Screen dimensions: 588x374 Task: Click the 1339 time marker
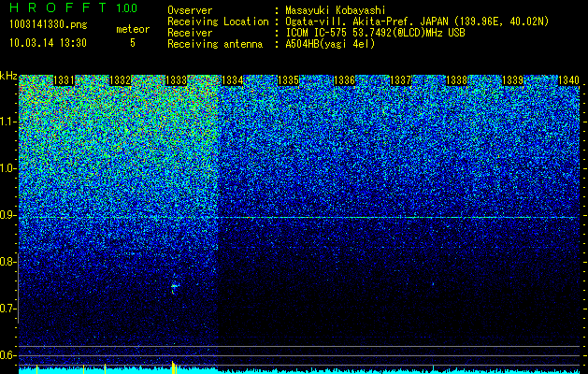tap(512, 80)
